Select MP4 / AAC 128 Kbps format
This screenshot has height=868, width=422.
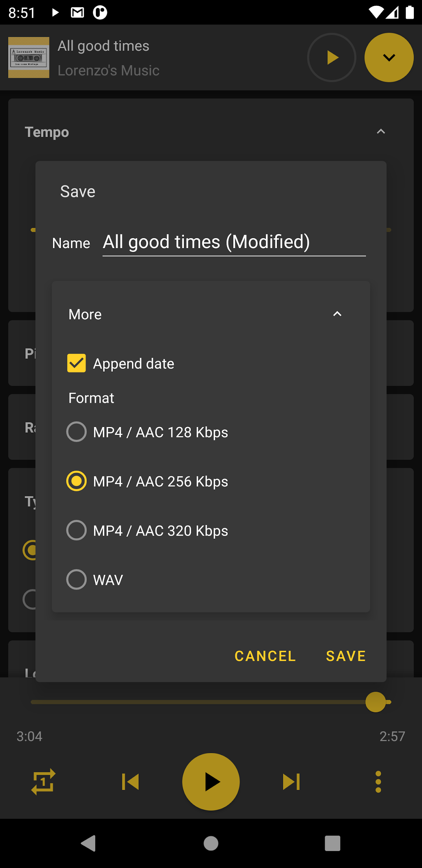tap(77, 432)
